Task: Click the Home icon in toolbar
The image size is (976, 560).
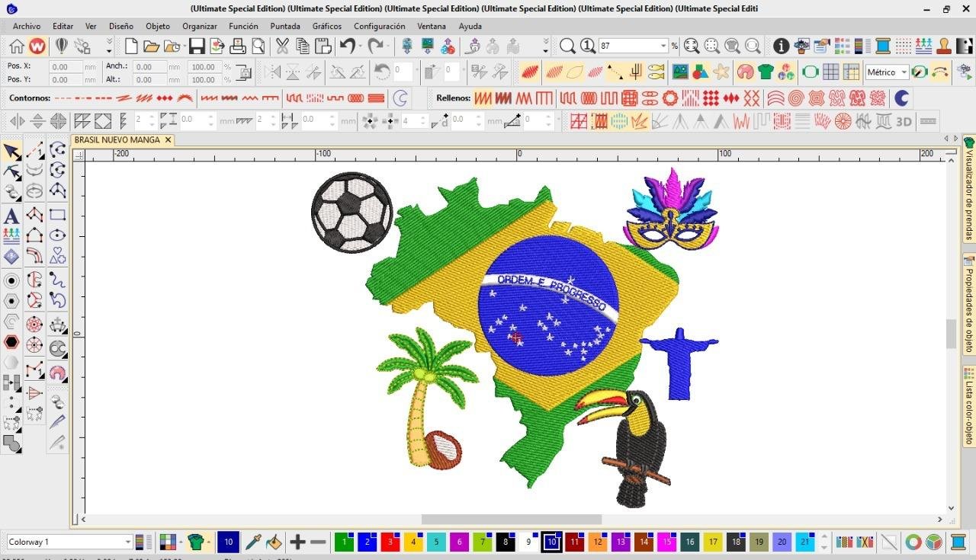Action: coord(17,46)
